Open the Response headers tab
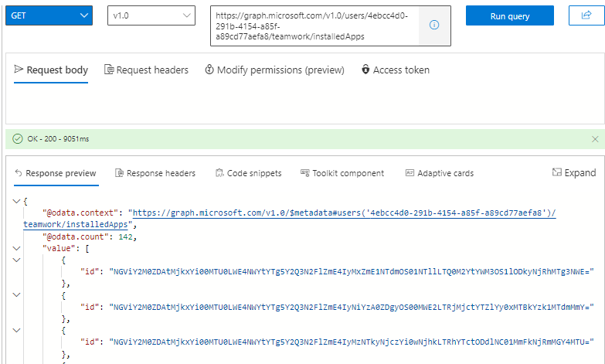This screenshot has height=364, width=605. click(155, 173)
